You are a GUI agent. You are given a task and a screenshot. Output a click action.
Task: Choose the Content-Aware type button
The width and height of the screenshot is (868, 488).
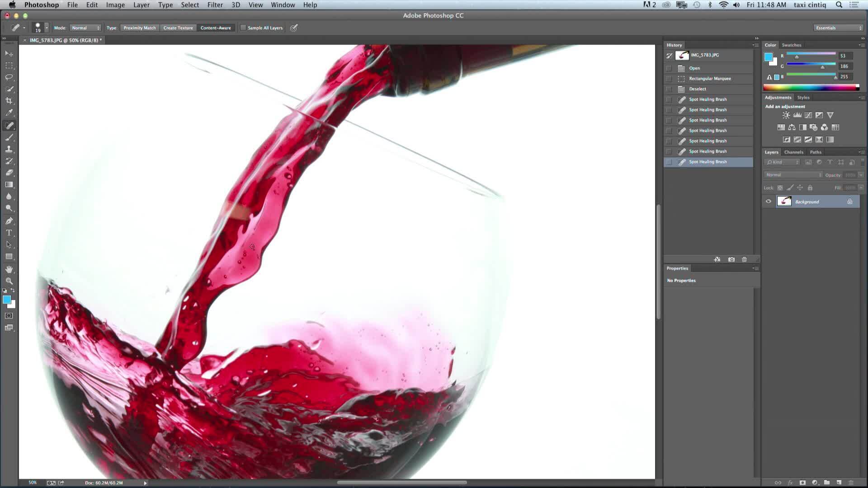[x=216, y=28]
